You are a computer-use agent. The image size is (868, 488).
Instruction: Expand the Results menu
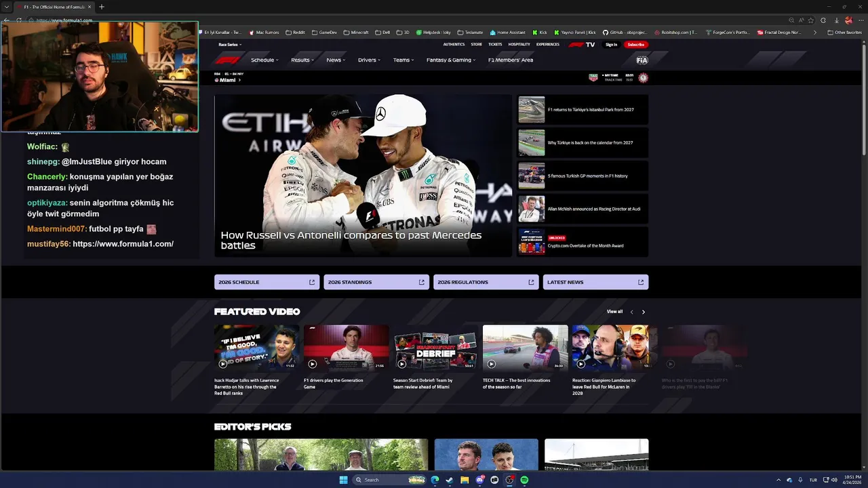pyautogui.click(x=302, y=60)
